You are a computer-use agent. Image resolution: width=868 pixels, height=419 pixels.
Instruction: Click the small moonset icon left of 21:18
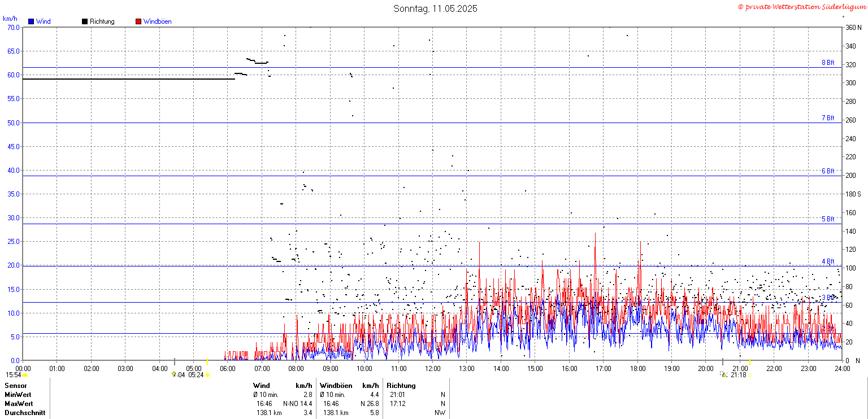tap(723, 374)
